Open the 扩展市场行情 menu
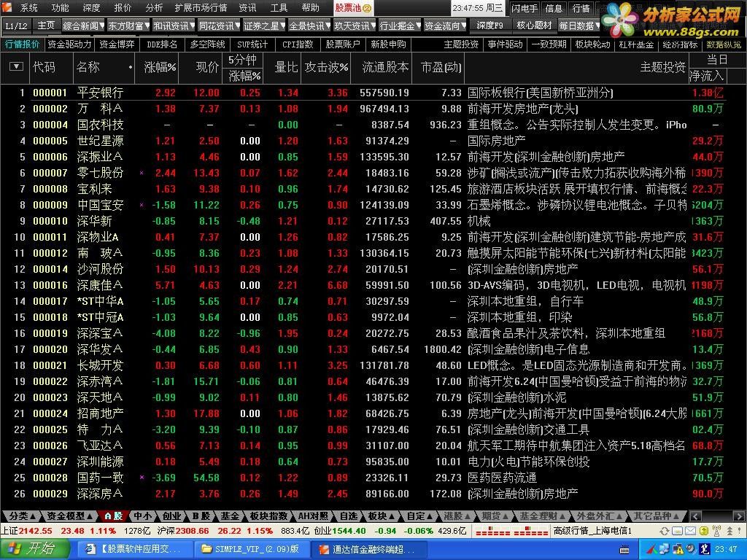Viewport: 747px width, 560px height. pos(201,8)
